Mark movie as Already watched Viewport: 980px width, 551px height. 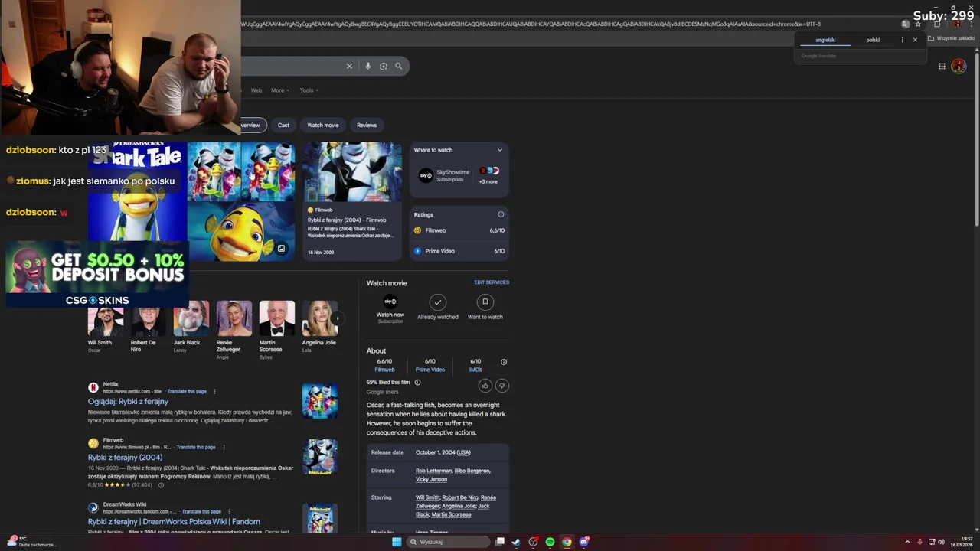coord(438,307)
